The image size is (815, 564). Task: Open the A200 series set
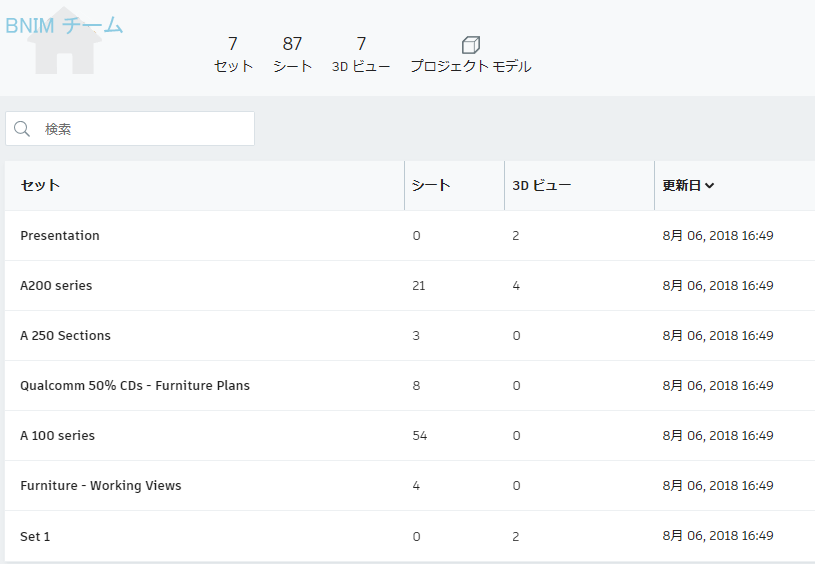point(56,286)
